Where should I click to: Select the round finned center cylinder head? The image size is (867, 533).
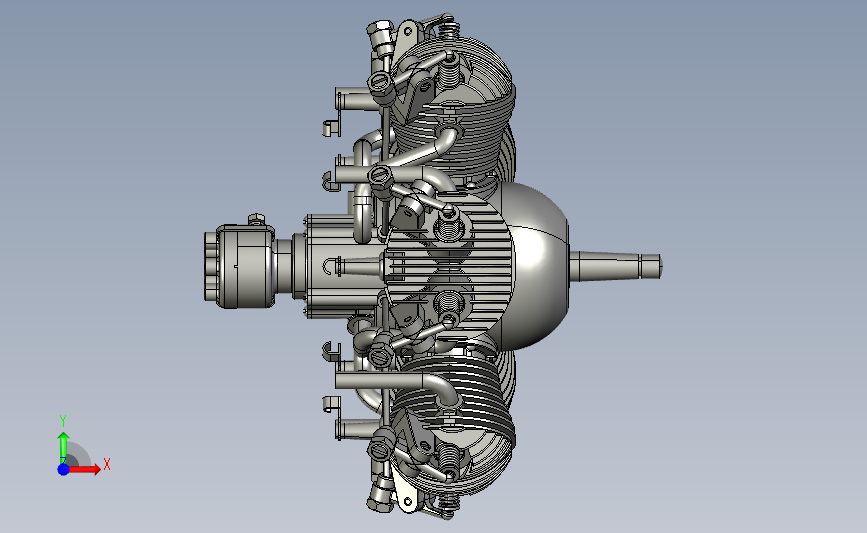[449, 266]
